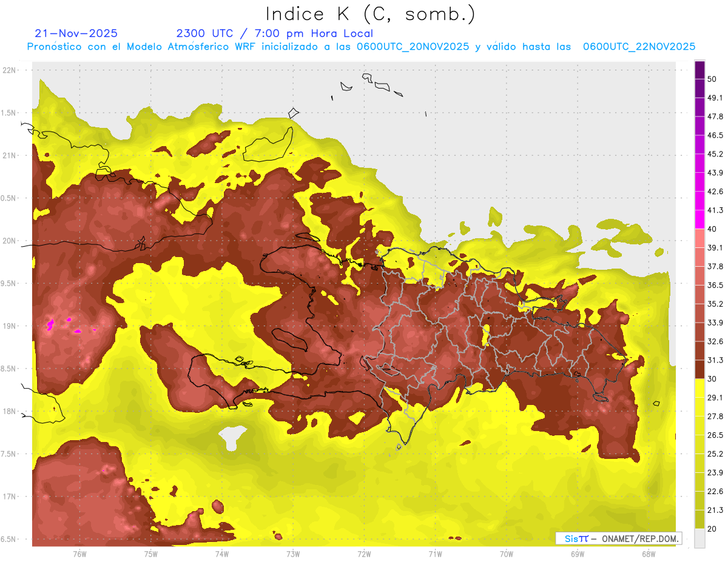Click longitude label "71W"
The image size is (728, 562).
click(435, 554)
